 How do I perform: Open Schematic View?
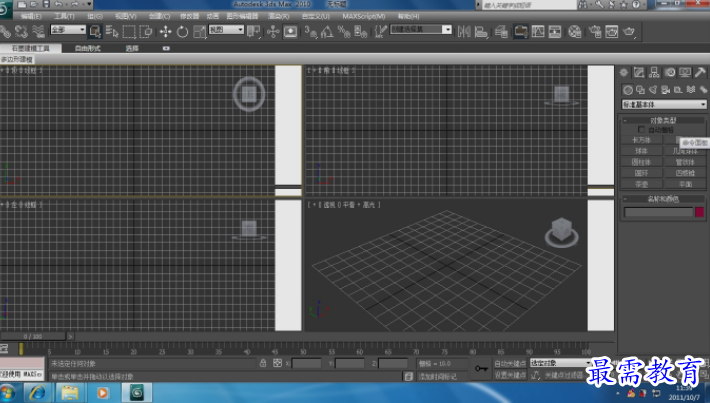[555, 31]
